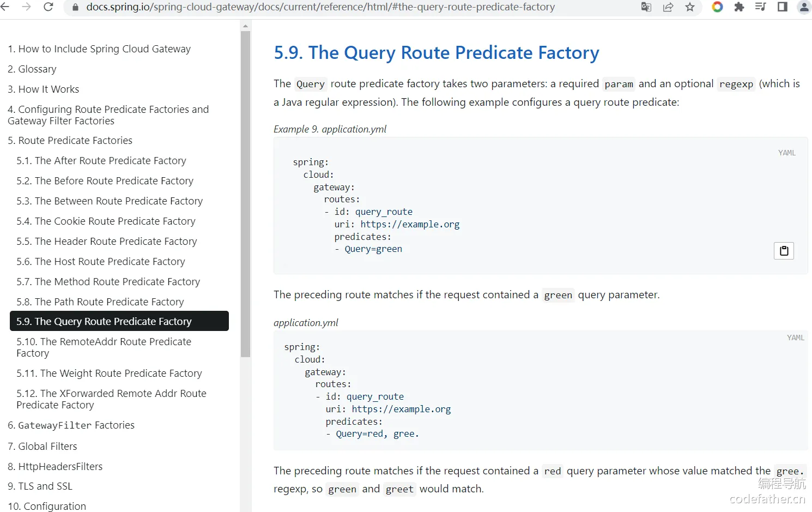Screen dimensions: 812x512
Task: Click the "- Query=green" code line
Action: (x=368, y=249)
